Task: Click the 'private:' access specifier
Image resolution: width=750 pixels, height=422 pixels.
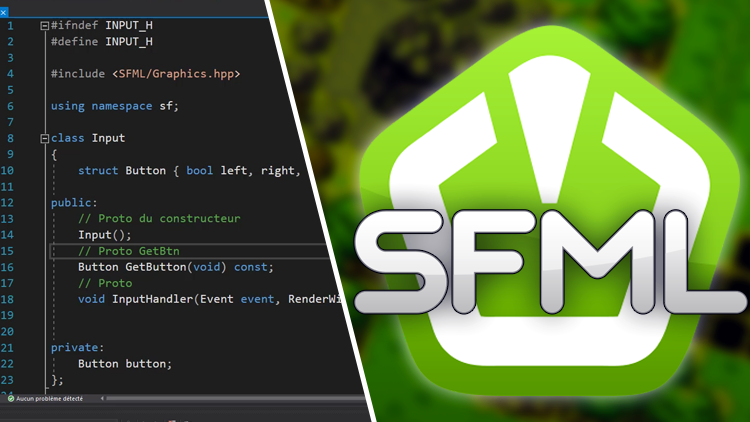Action: [77, 348]
